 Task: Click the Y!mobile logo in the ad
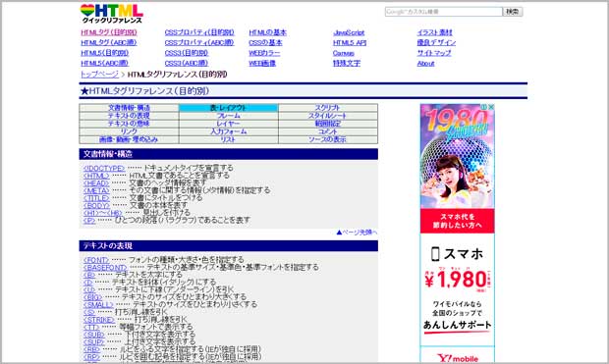457,358
